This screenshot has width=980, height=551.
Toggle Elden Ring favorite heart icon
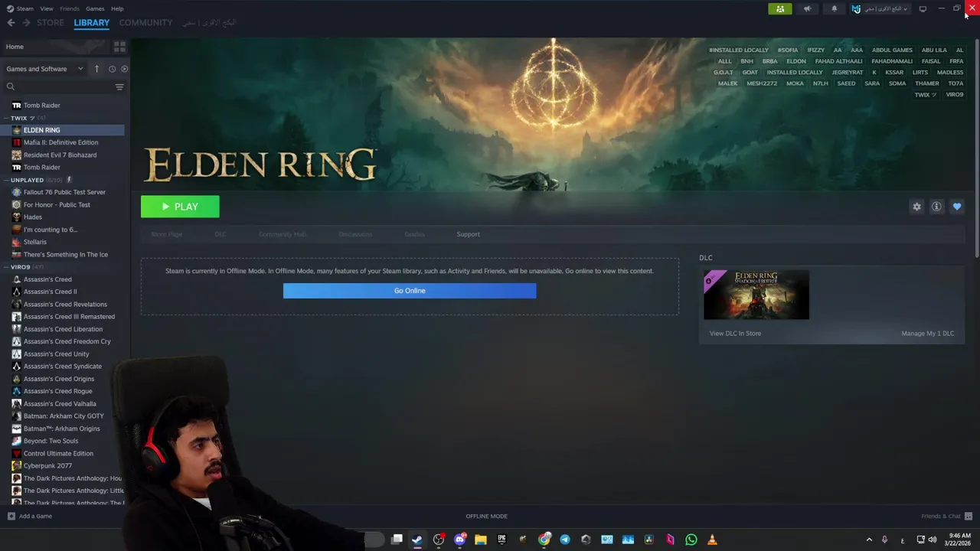pos(957,207)
